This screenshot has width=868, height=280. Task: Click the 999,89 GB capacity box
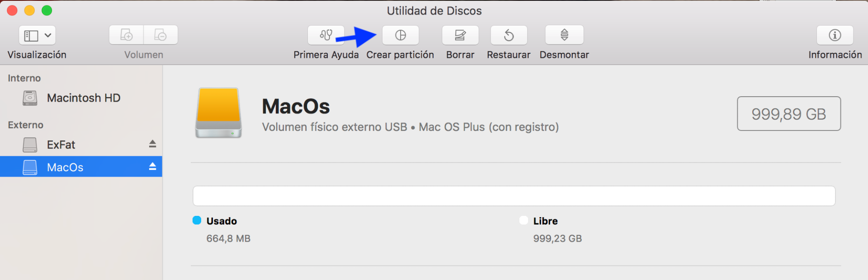(x=788, y=114)
